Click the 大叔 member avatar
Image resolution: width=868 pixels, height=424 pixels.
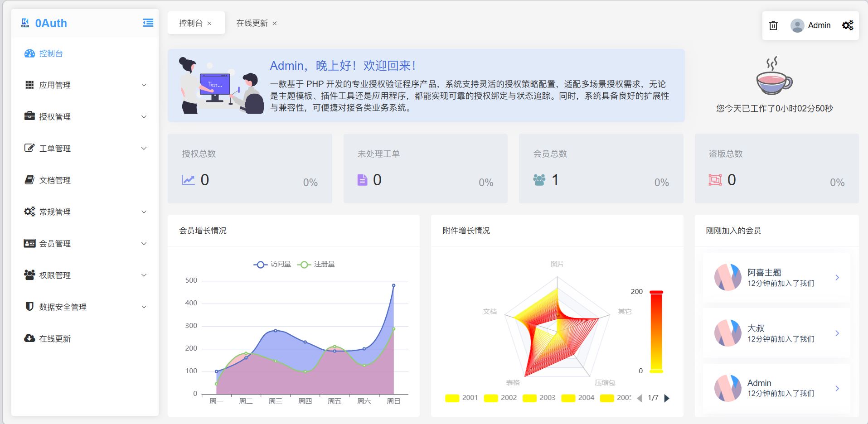(x=728, y=333)
